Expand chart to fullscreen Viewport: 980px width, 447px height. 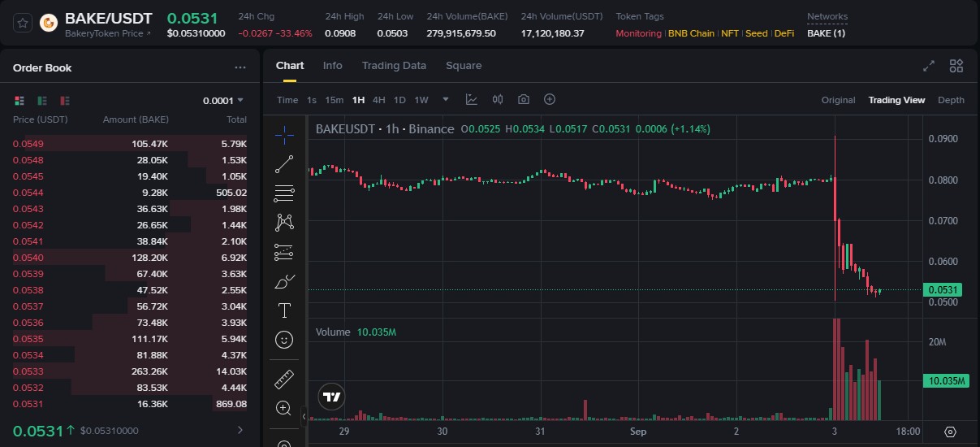click(x=929, y=67)
